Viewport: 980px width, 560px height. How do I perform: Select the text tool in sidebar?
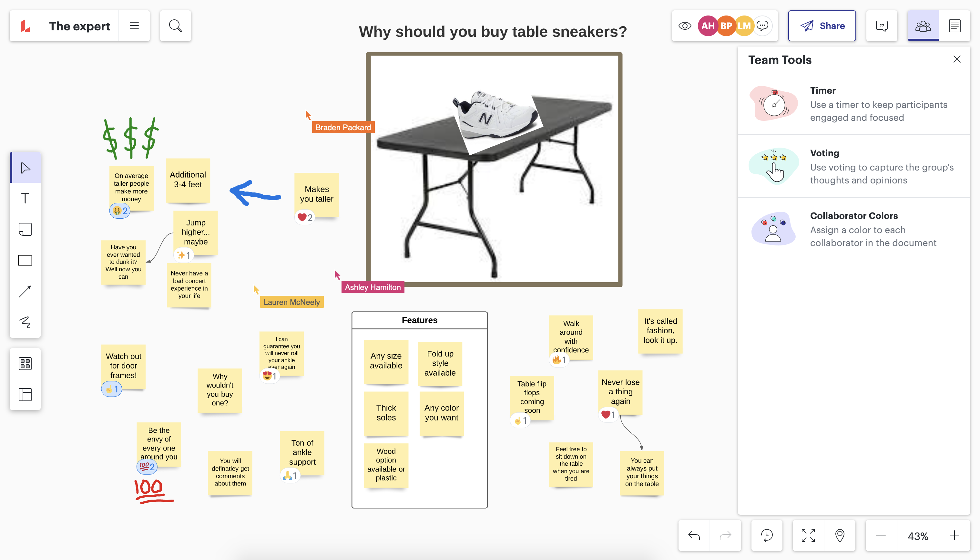(x=26, y=199)
